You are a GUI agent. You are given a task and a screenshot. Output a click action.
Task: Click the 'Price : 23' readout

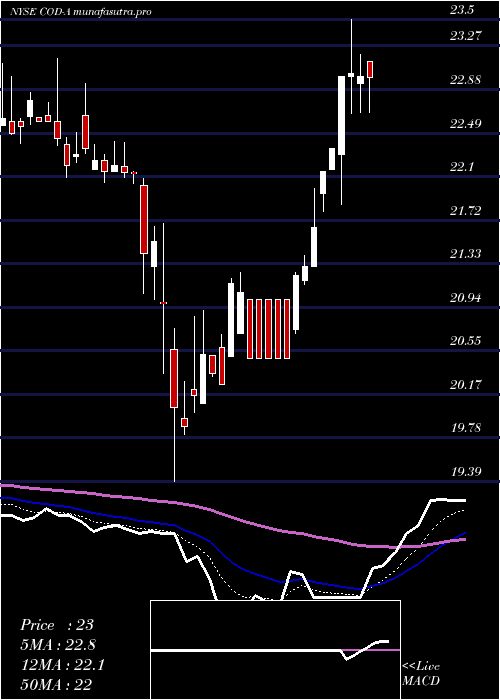tap(57, 625)
